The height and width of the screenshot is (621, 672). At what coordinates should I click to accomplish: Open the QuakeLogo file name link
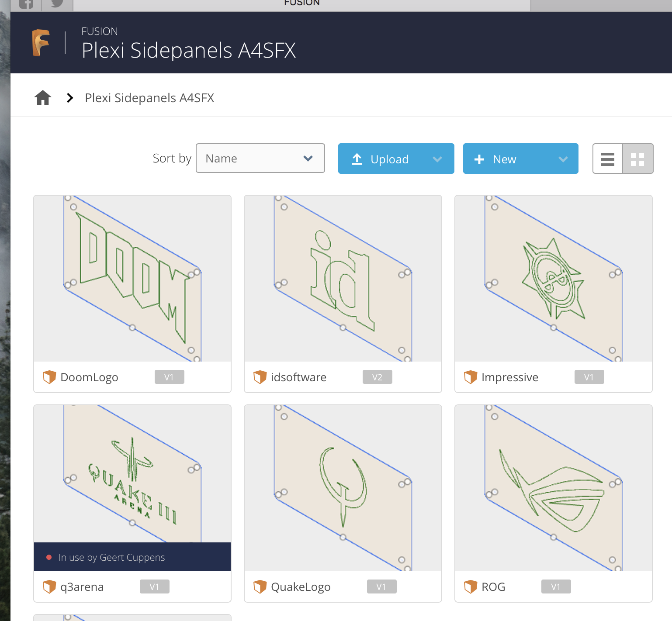point(301,586)
